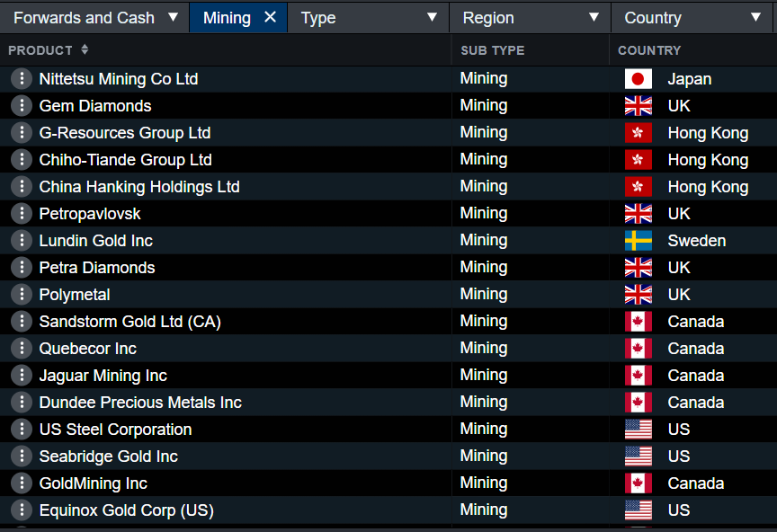Viewport: 777px width, 532px height.
Task: Open row menu for Dundee Precious Metals Inc
Action: (21, 403)
